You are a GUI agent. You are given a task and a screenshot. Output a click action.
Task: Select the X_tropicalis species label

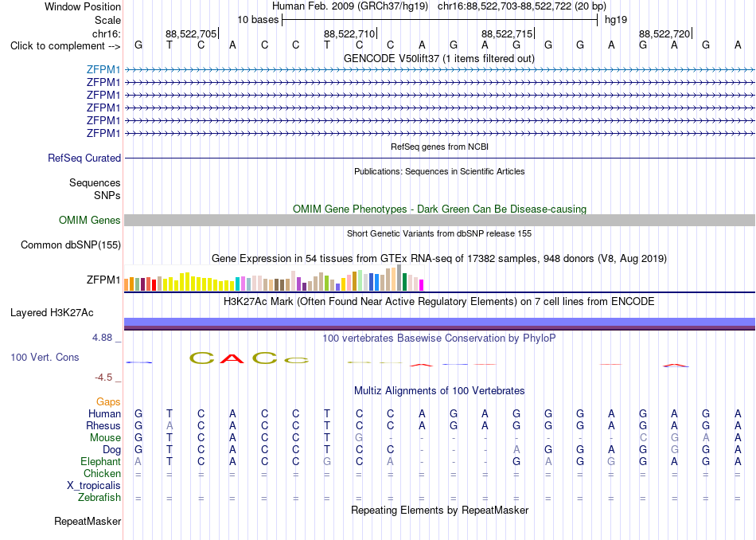pyautogui.click(x=94, y=486)
